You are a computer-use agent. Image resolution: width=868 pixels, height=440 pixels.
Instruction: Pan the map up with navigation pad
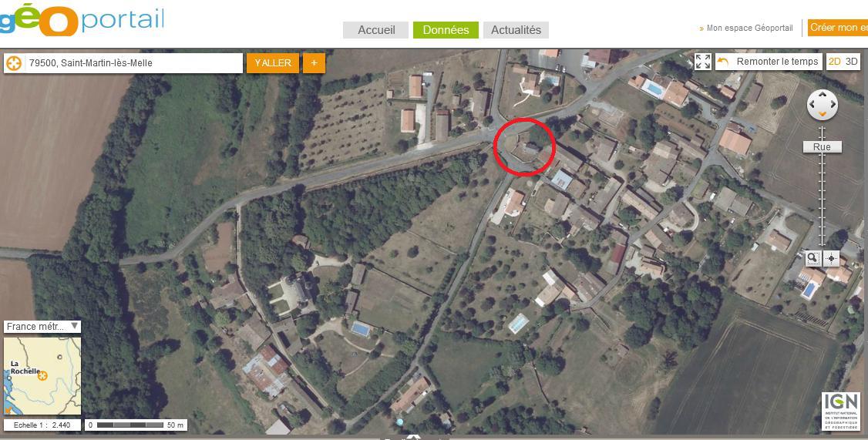(x=822, y=95)
